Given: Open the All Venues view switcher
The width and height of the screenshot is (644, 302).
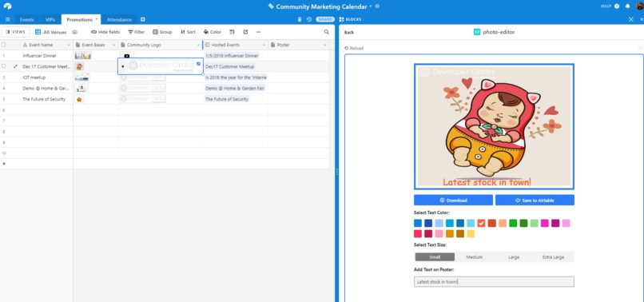Looking at the screenshot, I should point(50,32).
